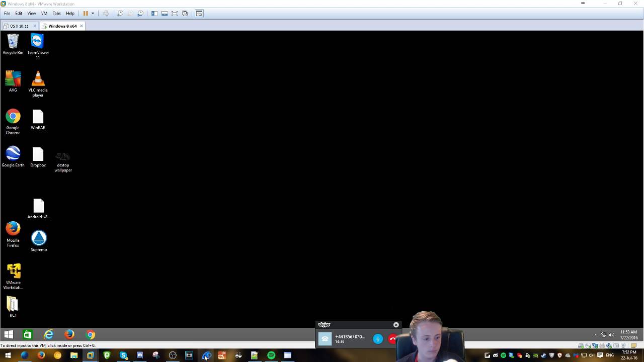Open File Explorer from the host taskbar
The width and height of the screenshot is (644, 362).
(x=74, y=355)
